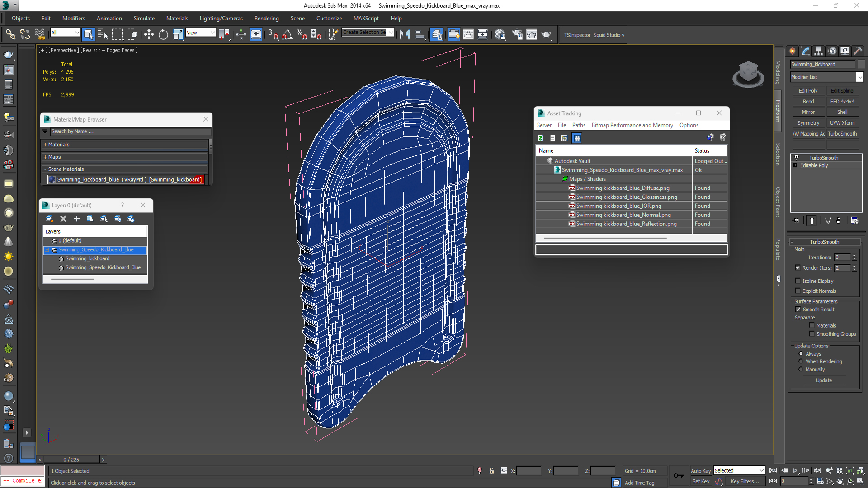The width and height of the screenshot is (868, 488).
Task: Open the MAXScript menu
Action: pos(366,19)
